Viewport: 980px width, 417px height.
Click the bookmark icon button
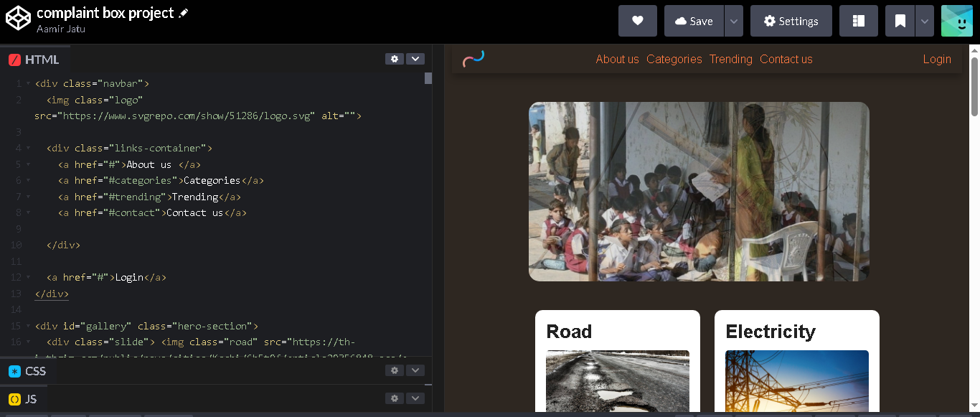(x=900, y=21)
